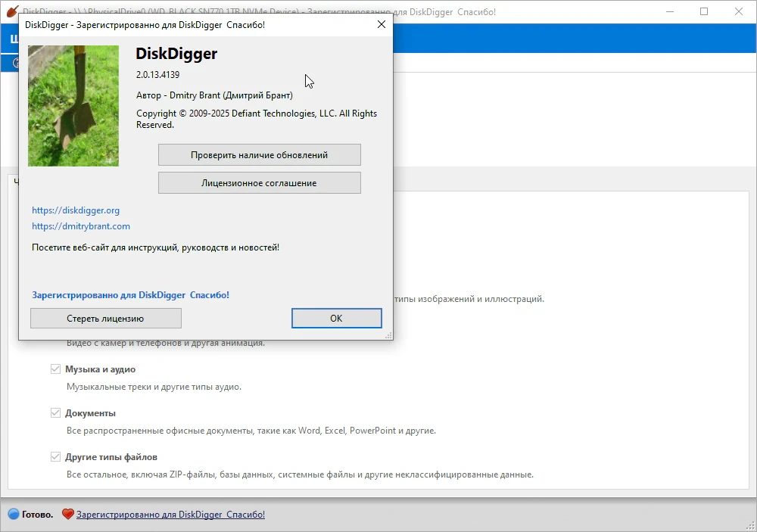Click the DiskDigger shovel icon in title bar
This screenshot has height=532, width=757.
[12, 11]
